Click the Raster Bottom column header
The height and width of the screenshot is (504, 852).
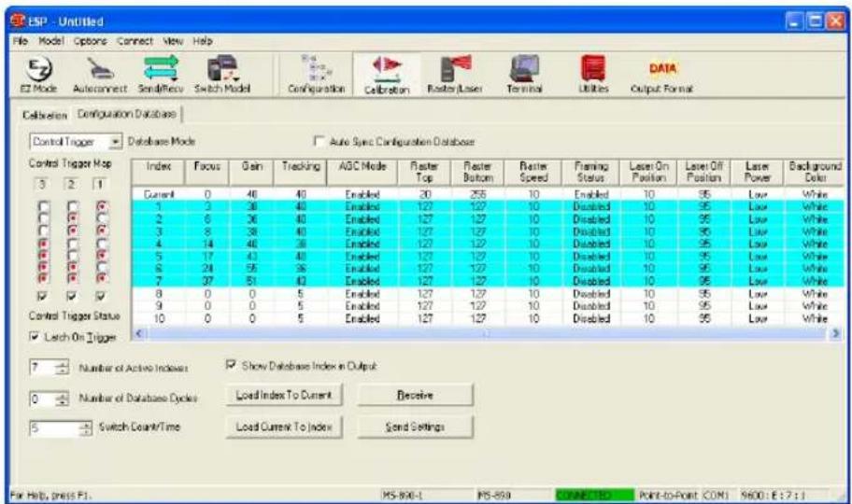[477, 172]
